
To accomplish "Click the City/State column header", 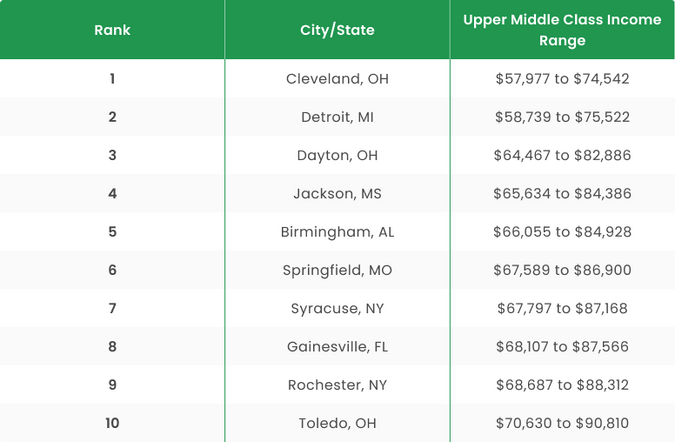I will pos(337,30).
